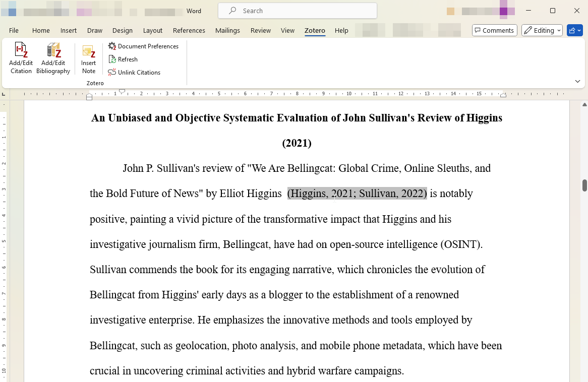Click the speech bubble icon on Comments button
Image resolution: width=588 pixels, height=382 pixels.
(x=478, y=30)
